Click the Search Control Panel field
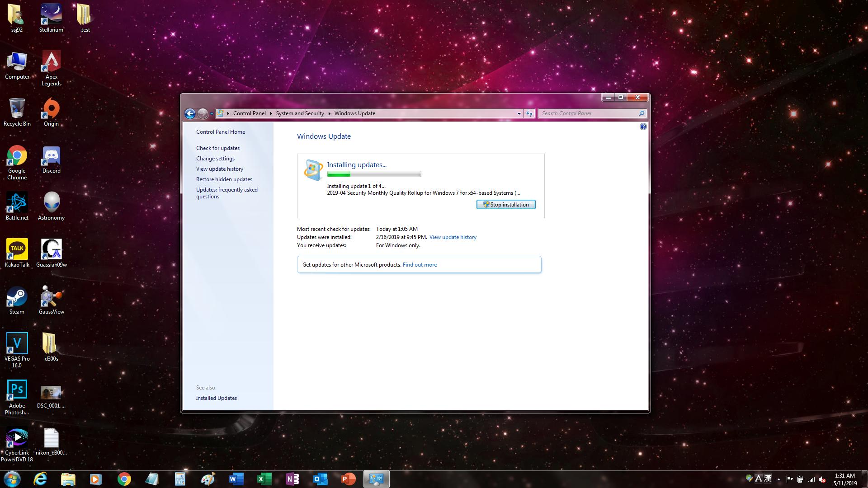868x488 pixels. click(588, 113)
